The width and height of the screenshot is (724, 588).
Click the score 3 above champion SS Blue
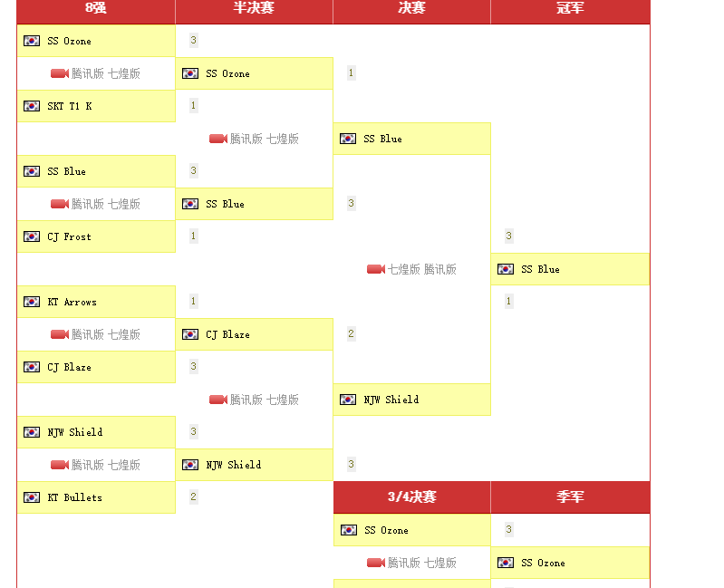point(509,236)
